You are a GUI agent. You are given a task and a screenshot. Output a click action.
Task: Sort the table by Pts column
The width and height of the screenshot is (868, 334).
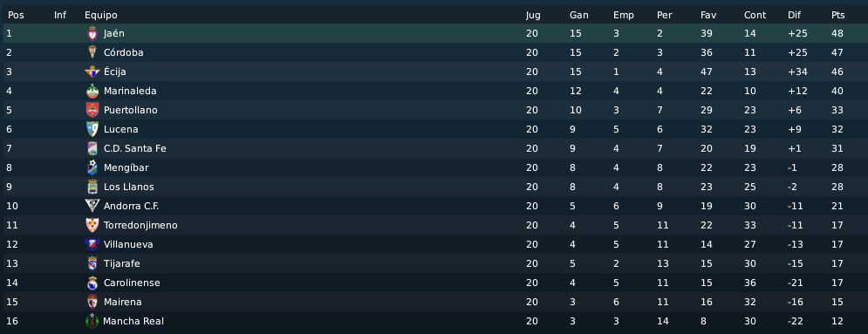click(837, 16)
